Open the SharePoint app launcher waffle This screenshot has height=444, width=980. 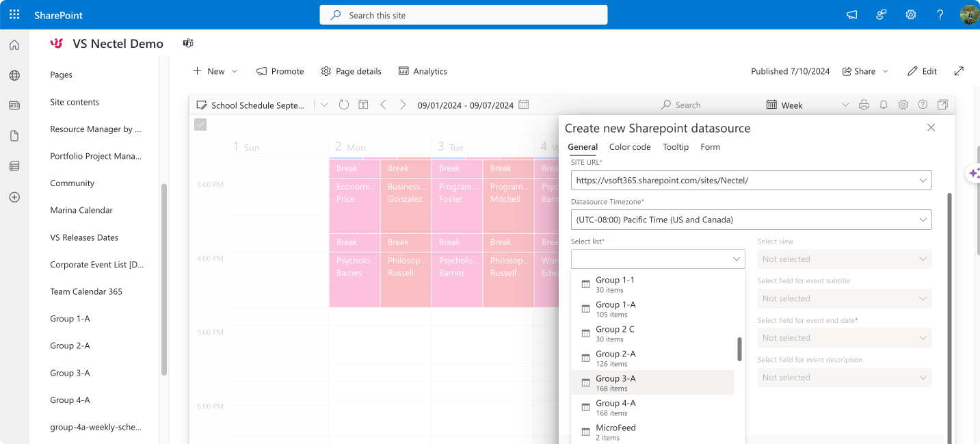click(14, 14)
